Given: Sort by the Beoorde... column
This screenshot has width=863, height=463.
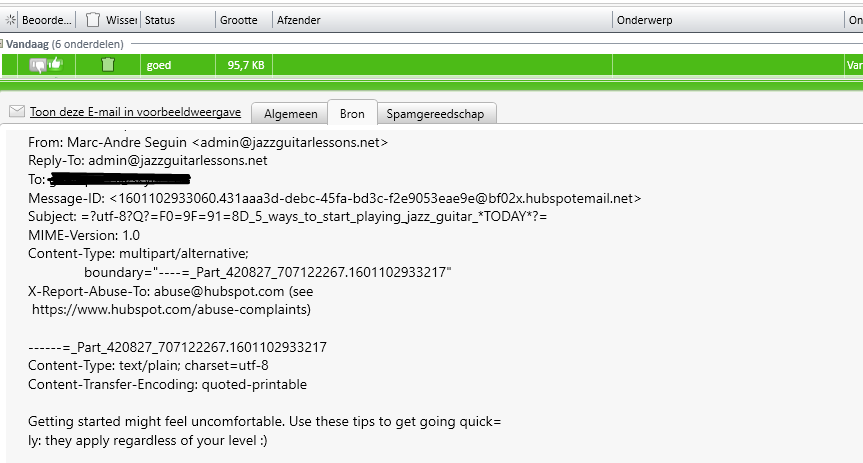Looking at the screenshot, I should (x=47, y=20).
